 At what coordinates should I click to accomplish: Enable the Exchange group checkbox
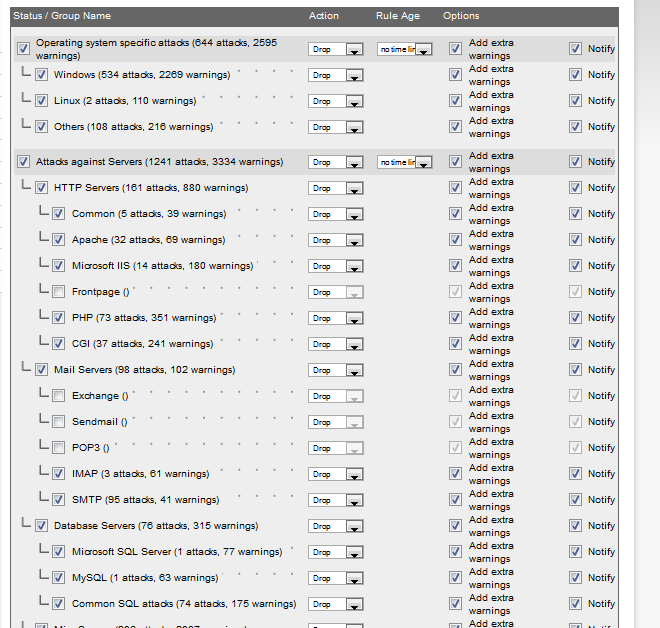coord(59,396)
